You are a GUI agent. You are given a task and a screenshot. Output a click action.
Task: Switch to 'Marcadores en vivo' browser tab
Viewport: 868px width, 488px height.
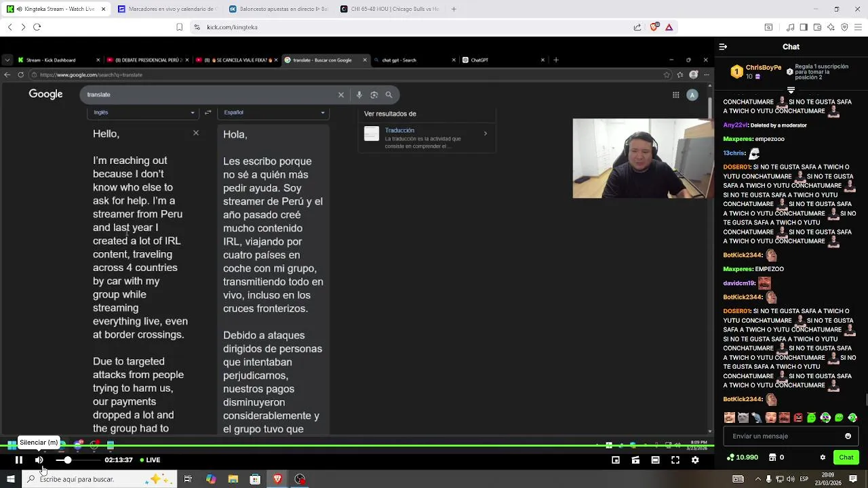point(167,9)
